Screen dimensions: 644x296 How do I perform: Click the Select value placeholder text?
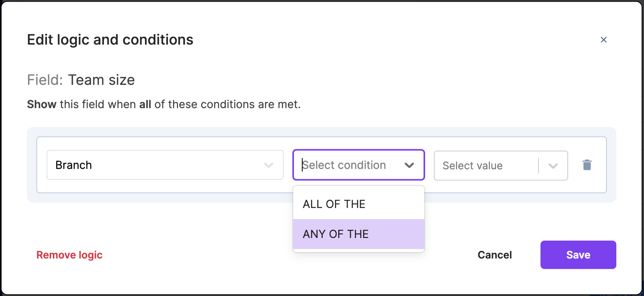tap(473, 165)
